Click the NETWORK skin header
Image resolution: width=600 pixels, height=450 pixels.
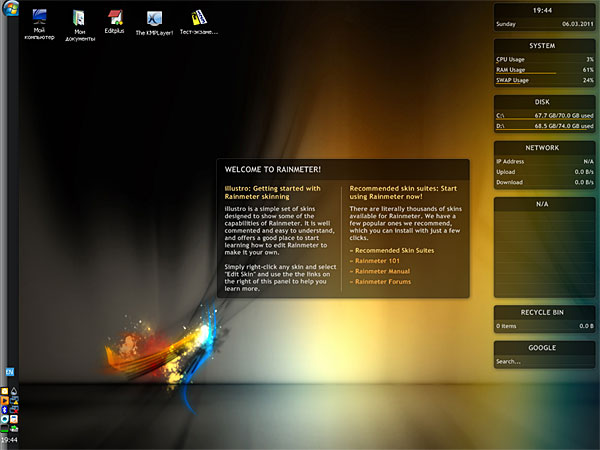[542, 148]
